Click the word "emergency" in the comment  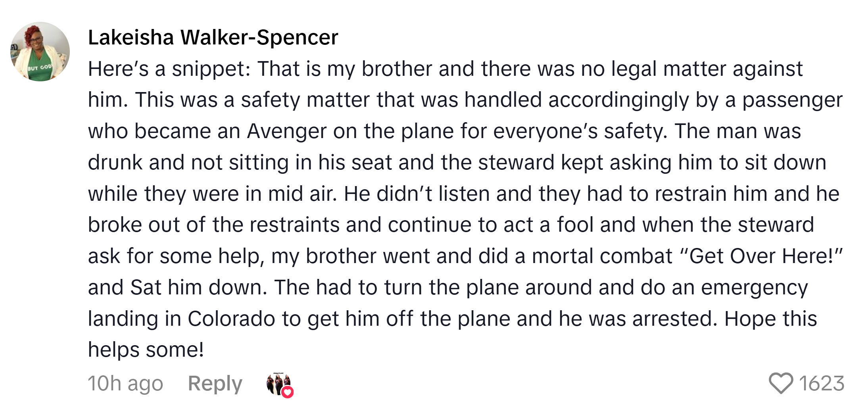pos(754,287)
